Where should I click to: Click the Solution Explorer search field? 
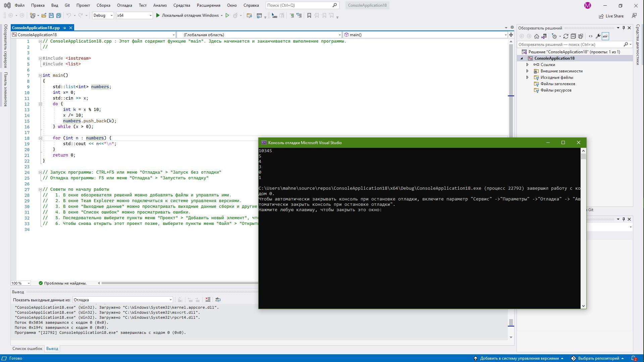click(x=570, y=45)
